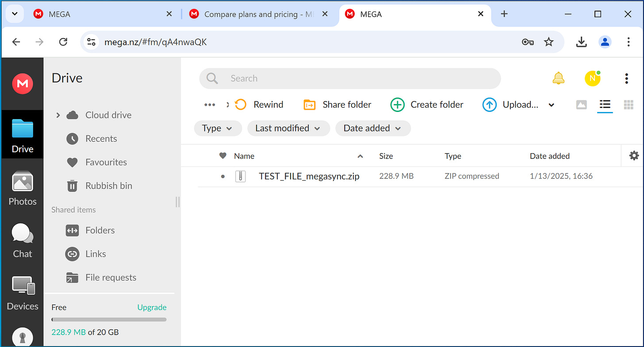Open the top-right three-dot MEGA menu
Viewport: 644px width, 347px height.
[626, 78]
